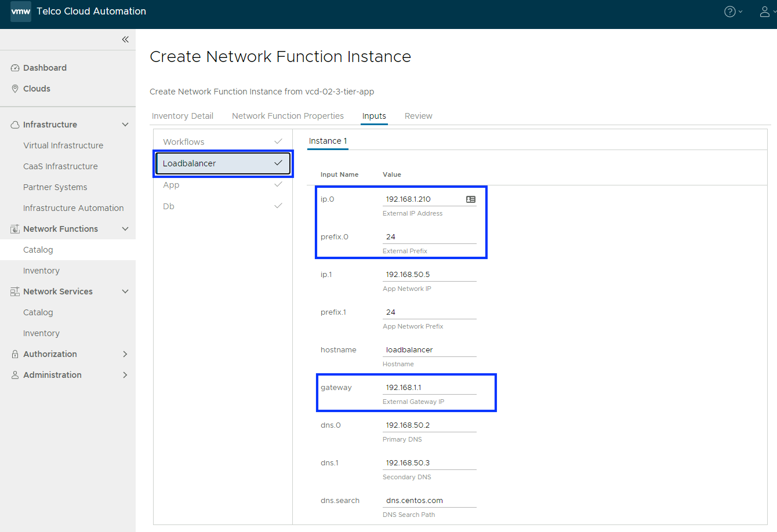Open Virtual Infrastructure page
The width and height of the screenshot is (777, 532).
click(63, 145)
